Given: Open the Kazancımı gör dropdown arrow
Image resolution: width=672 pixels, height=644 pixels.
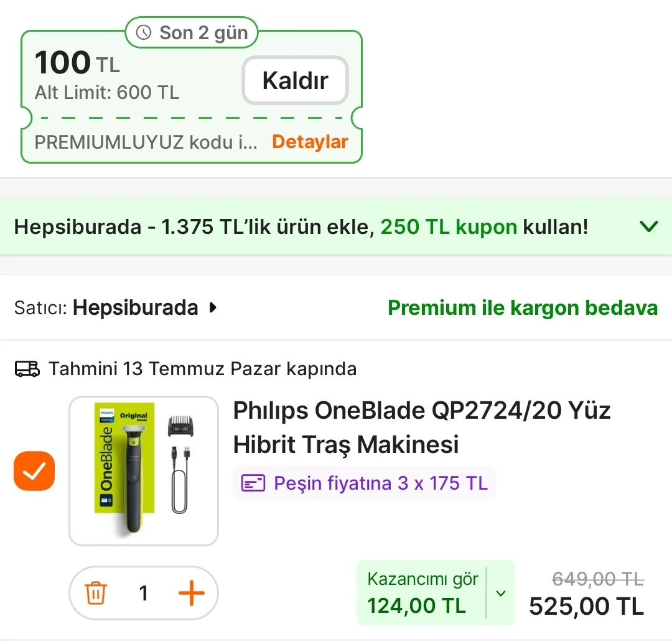Looking at the screenshot, I should click(x=501, y=593).
